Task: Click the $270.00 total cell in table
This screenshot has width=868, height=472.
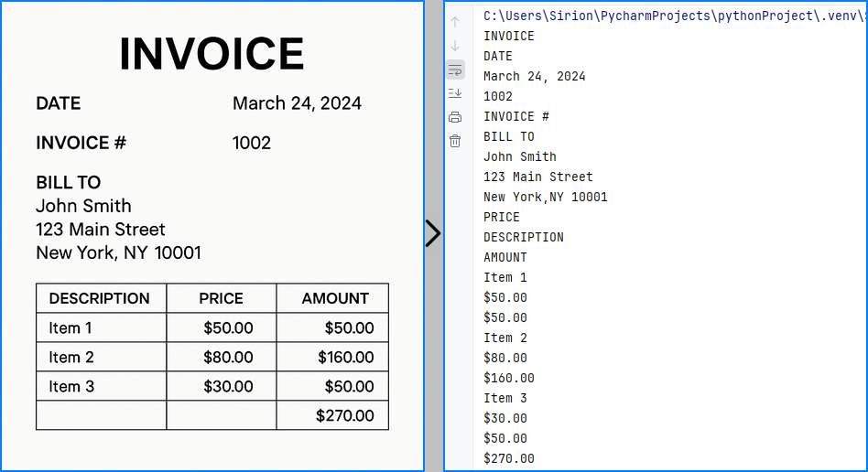Action: [x=332, y=415]
